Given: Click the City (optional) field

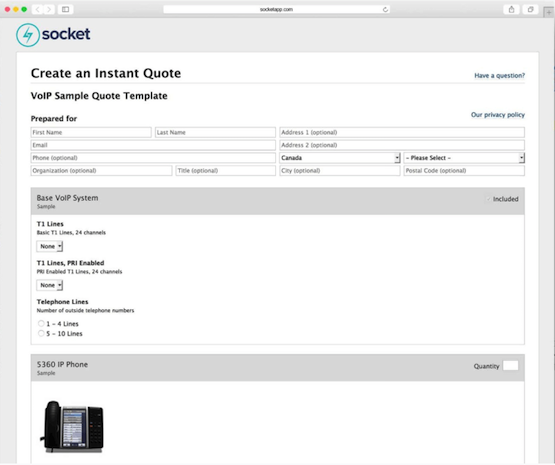Looking at the screenshot, I should 340,171.
